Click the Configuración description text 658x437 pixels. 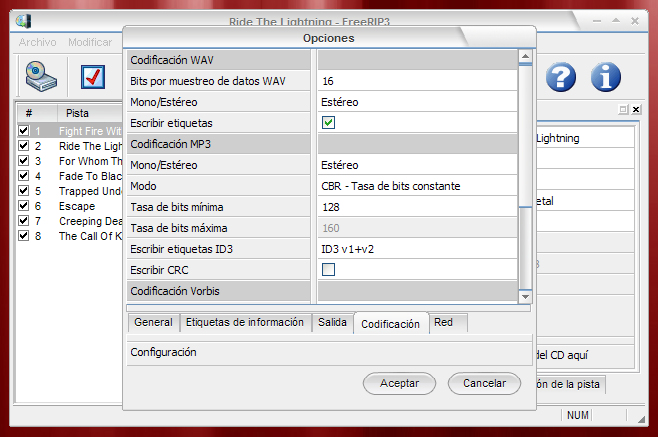tap(163, 352)
